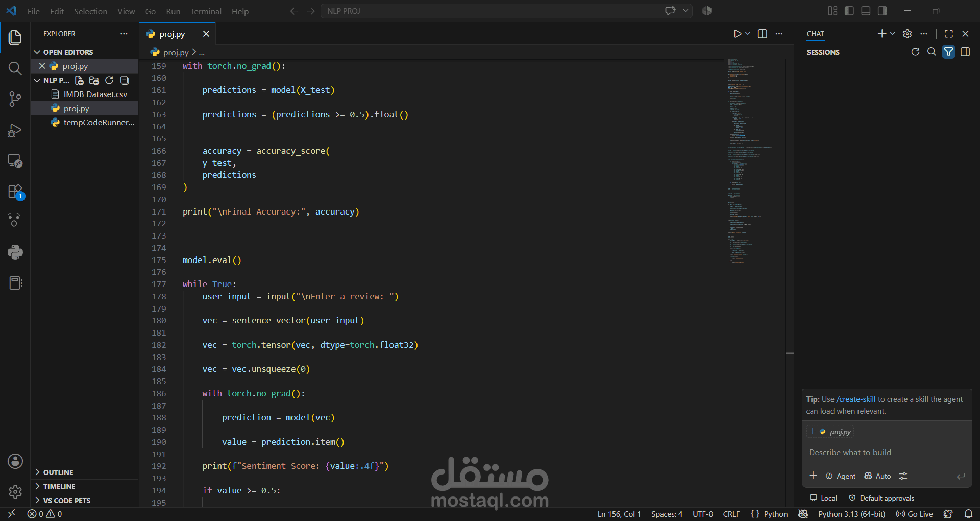Image resolution: width=980 pixels, height=521 pixels.
Task: Click New File icon in NLP PROJ header
Action: tap(79, 80)
